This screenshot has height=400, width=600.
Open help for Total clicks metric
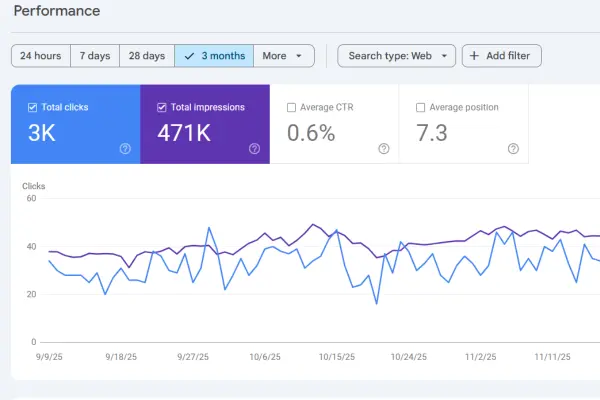125,149
